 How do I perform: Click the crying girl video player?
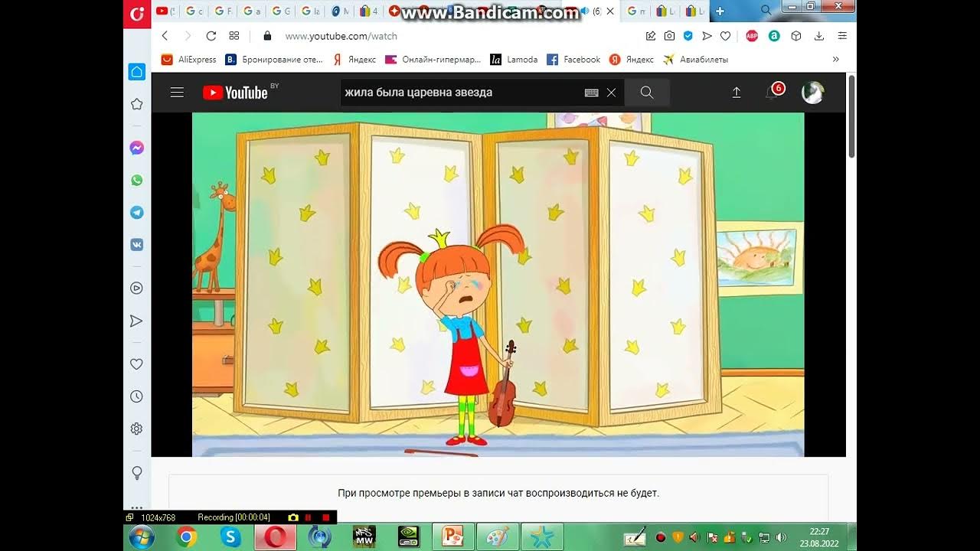click(498, 285)
